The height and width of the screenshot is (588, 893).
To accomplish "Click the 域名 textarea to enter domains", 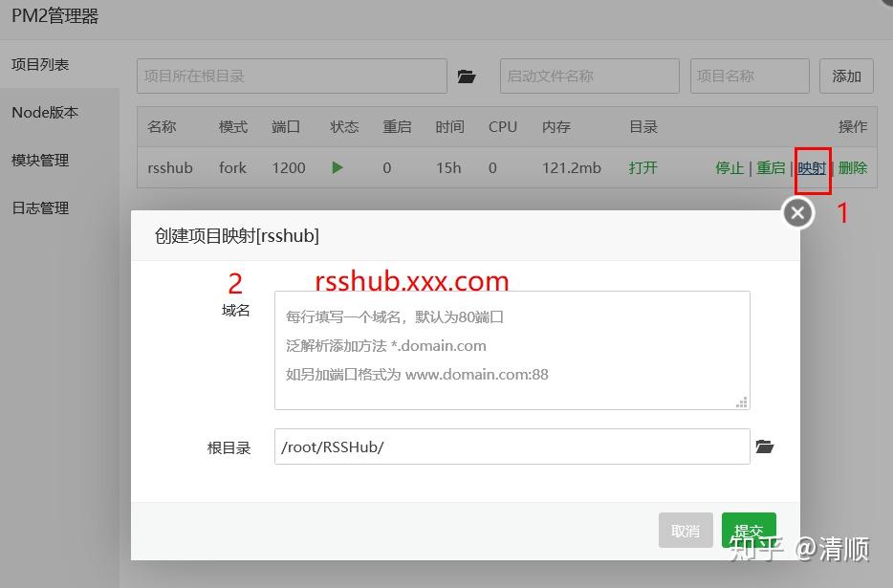I will (512, 349).
